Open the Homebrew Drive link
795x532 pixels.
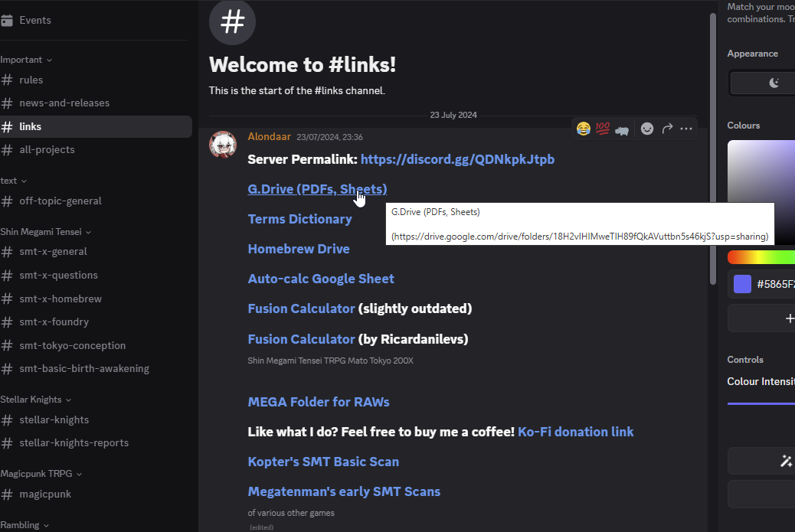pyautogui.click(x=299, y=250)
